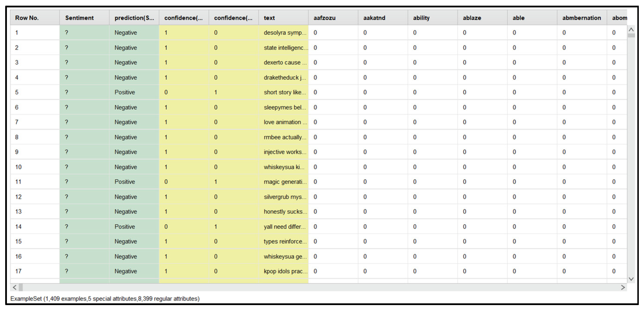Click the Negative prediction in row 9
644x310 pixels.
[x=134, y=152]
